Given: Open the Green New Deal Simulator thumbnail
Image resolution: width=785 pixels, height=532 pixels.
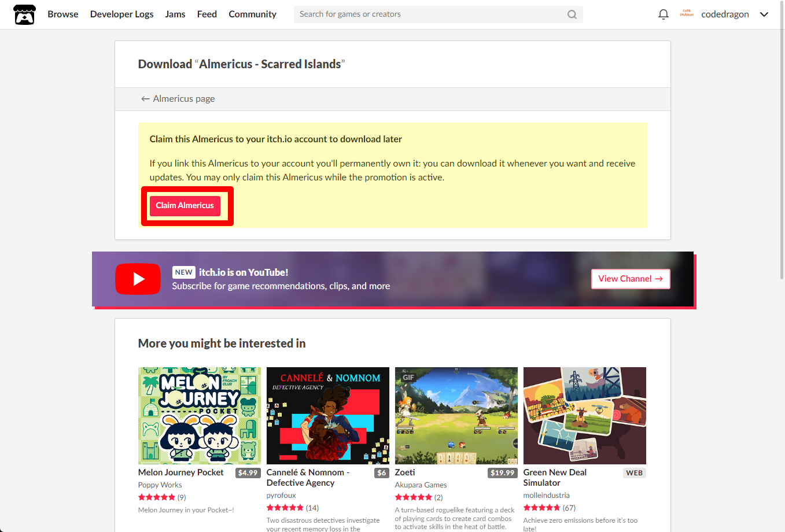Looking at the screenshot, I should (585, 416).
